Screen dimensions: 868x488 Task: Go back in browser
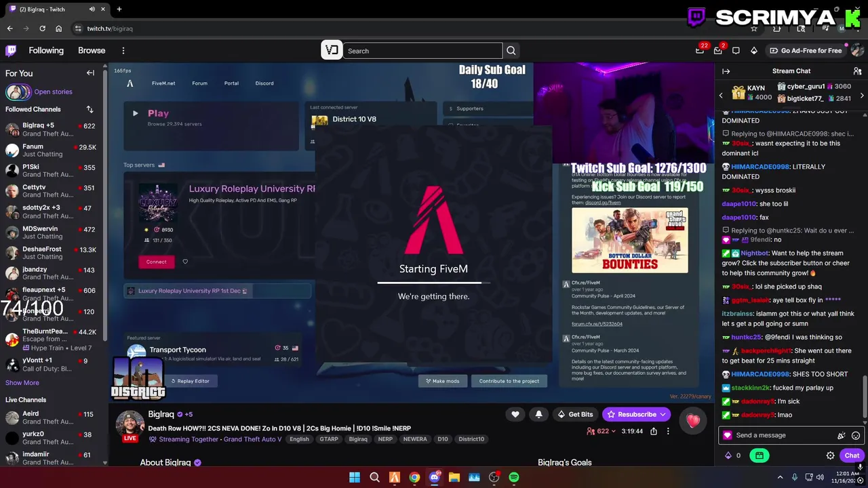(9, 28)
